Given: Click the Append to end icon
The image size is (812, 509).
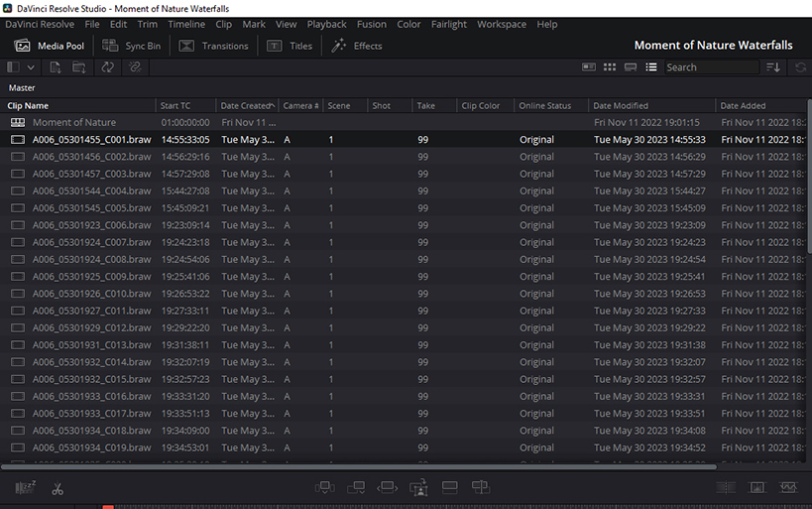Looking at the screenshot, I should click(356, 488).
